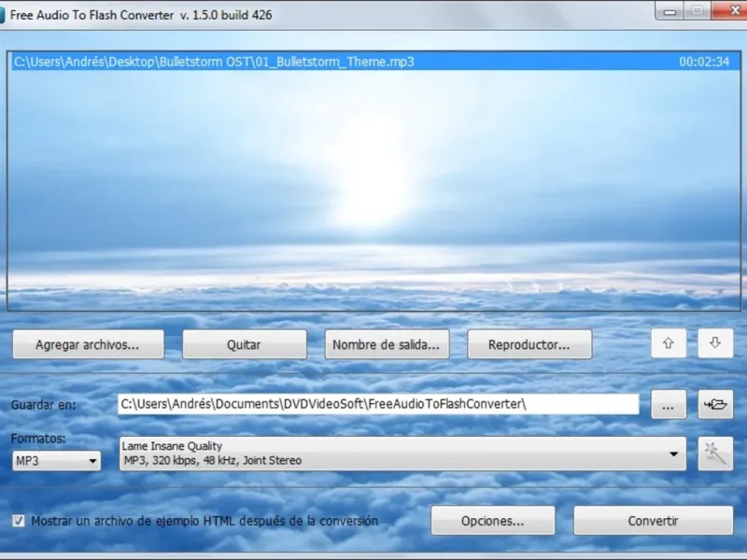Click the Formatos: label
747x560 pixels.
point(38,438)
